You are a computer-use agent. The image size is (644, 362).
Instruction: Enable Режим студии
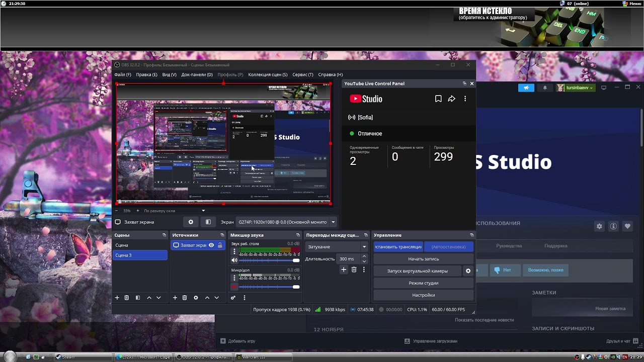424,283
